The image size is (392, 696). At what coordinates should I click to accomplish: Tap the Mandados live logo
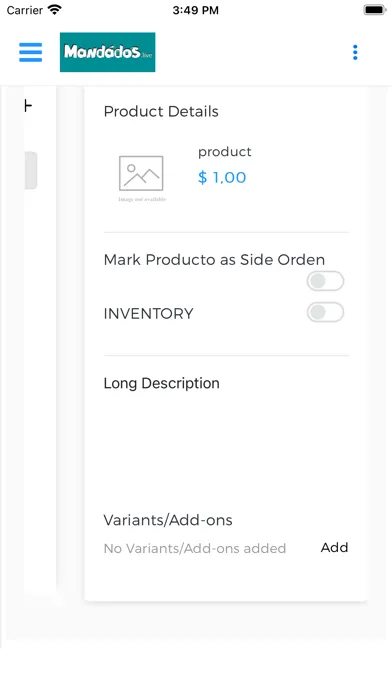coord(107,52)
